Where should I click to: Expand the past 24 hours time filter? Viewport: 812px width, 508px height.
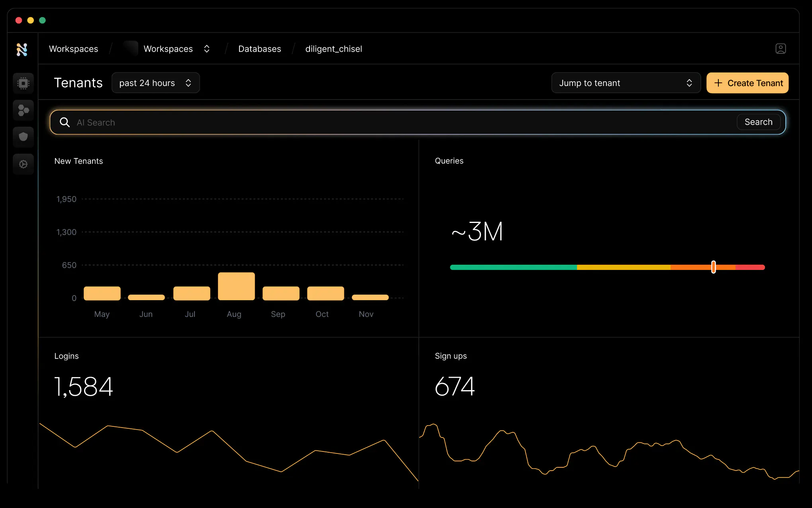point(155,82)
